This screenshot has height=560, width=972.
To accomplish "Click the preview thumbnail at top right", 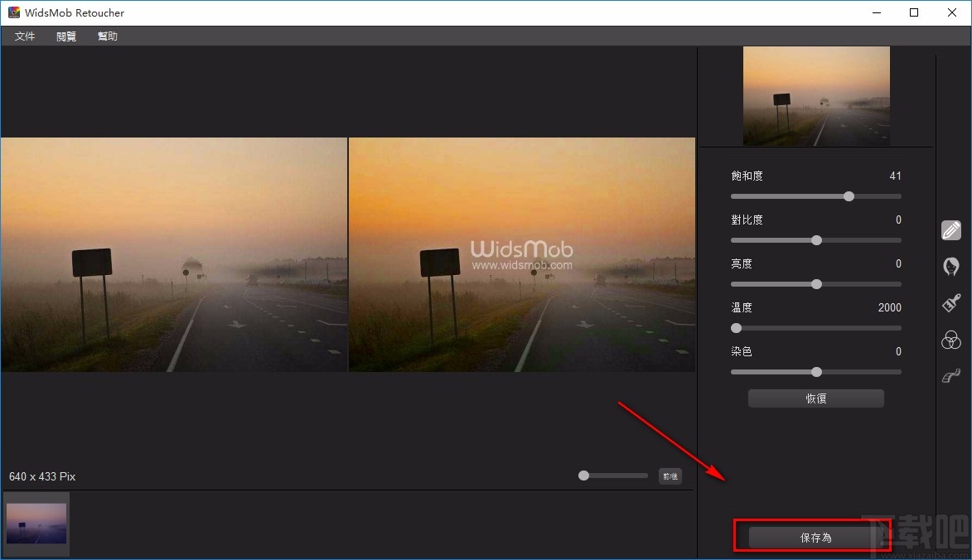I will pyautogui.click(x=815, y=95).
